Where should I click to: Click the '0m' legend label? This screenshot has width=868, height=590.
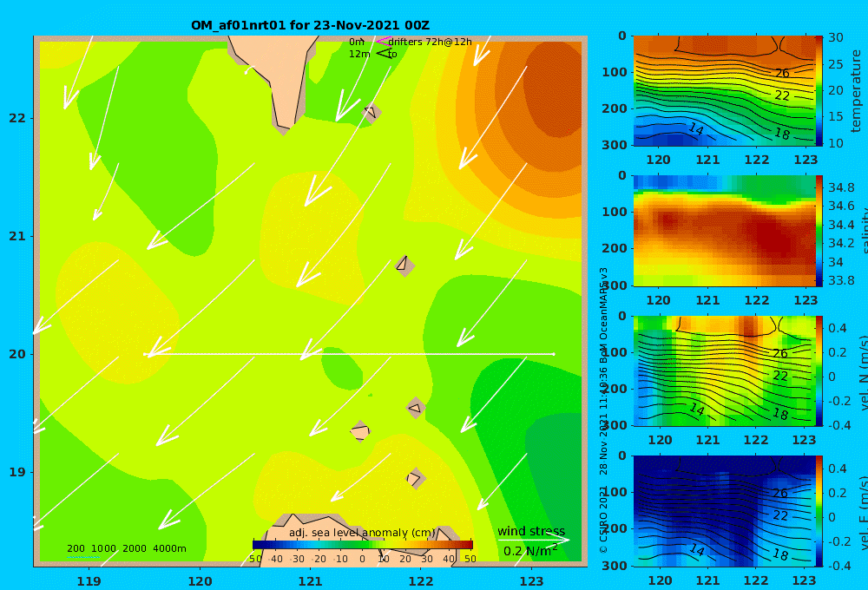(357, 42)
